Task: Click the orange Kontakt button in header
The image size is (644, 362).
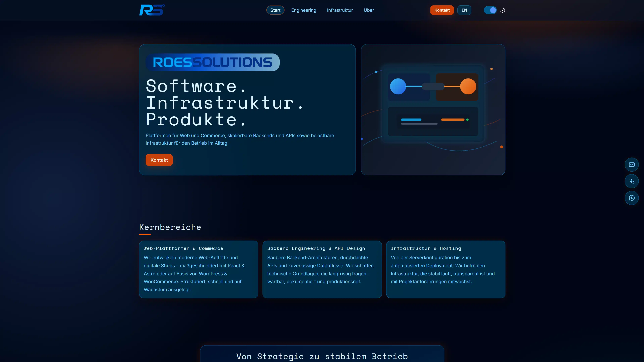Action: click(x=442, y=10)
